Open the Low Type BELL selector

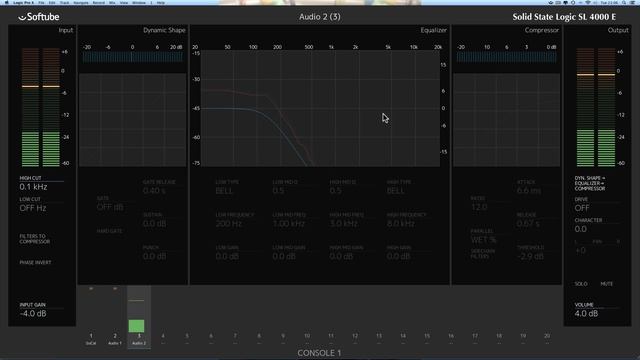(x=224, y=191)
